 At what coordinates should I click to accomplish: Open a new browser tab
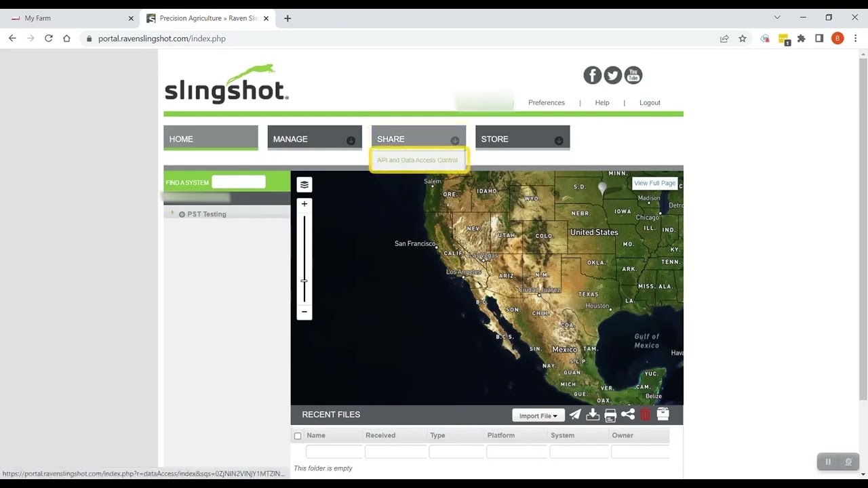point(288,18)
